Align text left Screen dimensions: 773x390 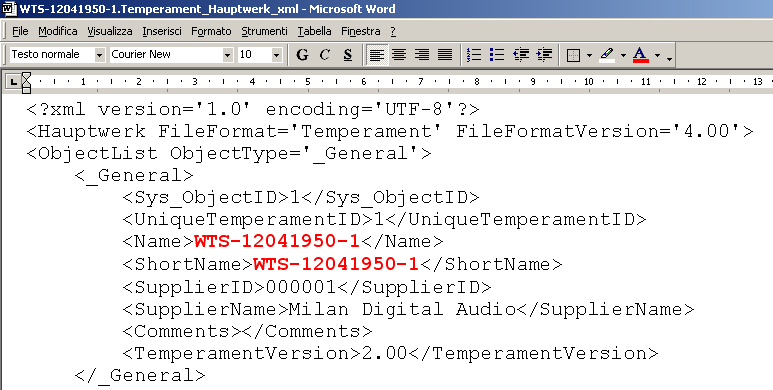377,55
